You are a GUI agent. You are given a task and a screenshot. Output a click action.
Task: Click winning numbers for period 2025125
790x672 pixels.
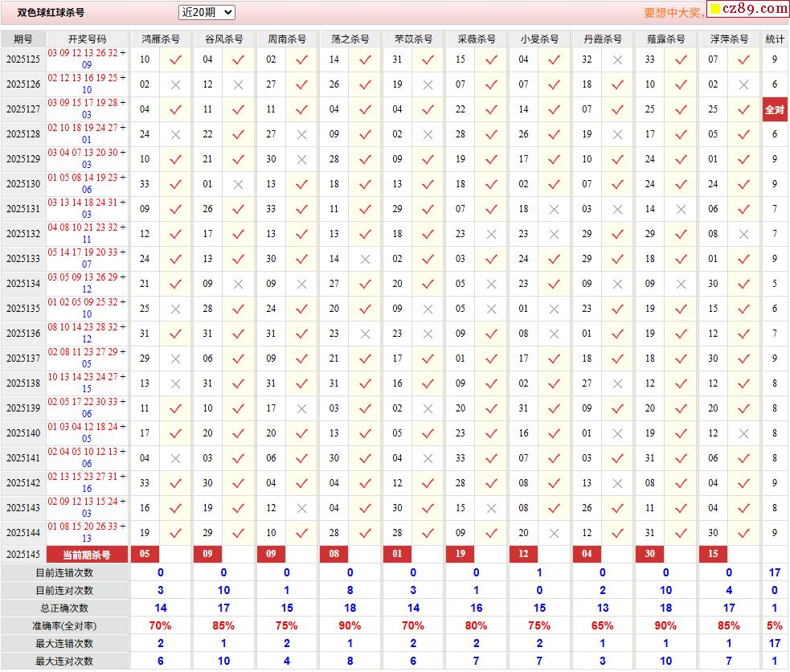pos(87,59)
